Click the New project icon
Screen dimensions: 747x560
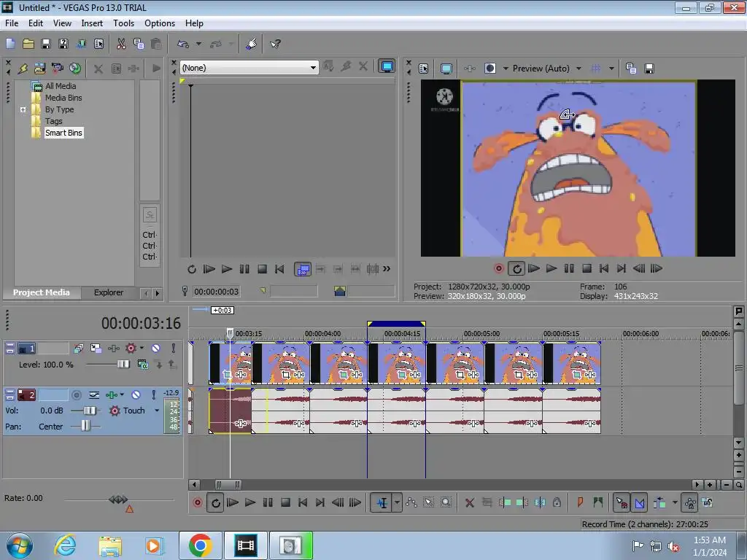(10, 44)
